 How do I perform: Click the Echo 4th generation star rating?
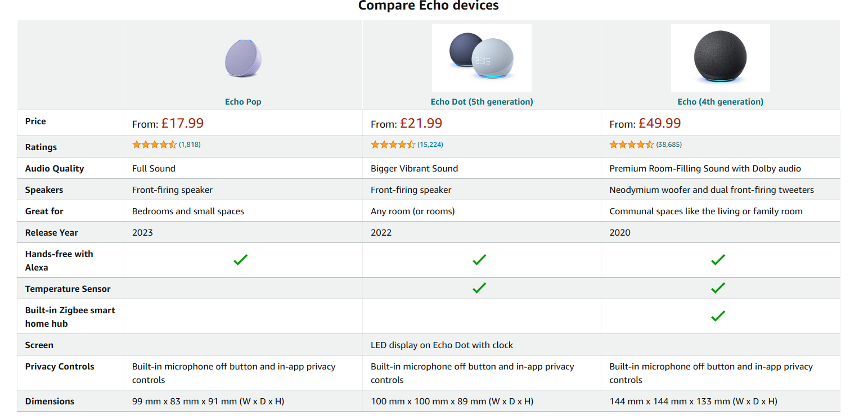(631, 145)
